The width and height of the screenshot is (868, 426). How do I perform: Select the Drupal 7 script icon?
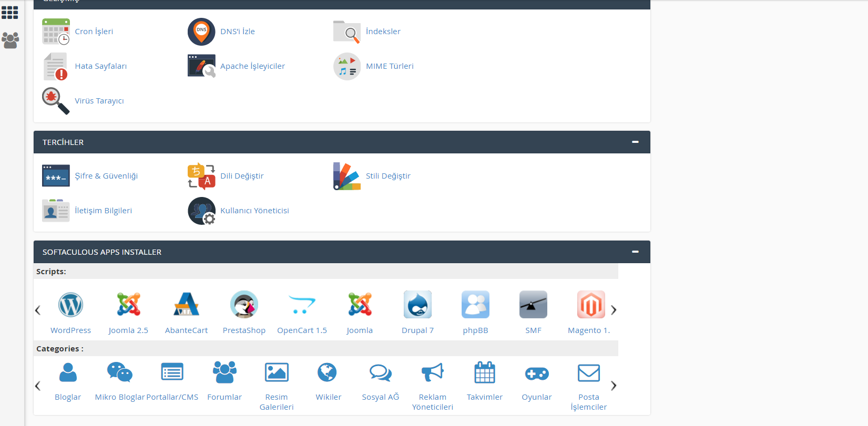tap(417, 305)
